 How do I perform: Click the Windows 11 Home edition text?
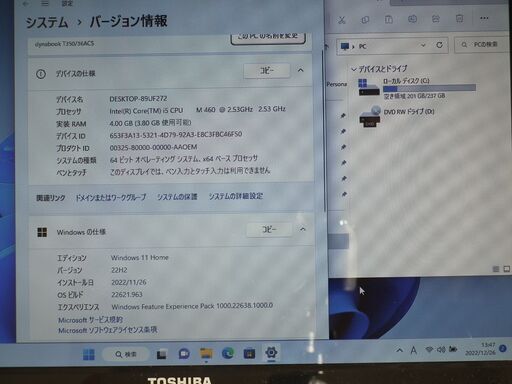[140, 258]
